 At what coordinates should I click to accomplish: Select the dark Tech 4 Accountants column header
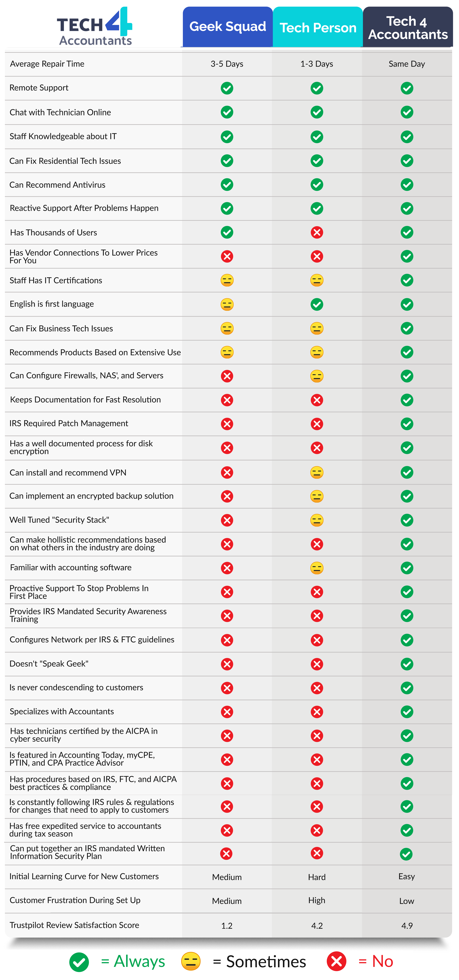click(408, 27)
